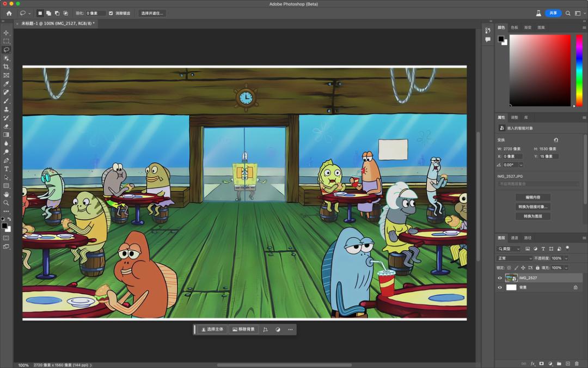Screen dimensions: 588x368
Task: Select the Lasso tool in the toolbar
Action: (x=7, y=50)
